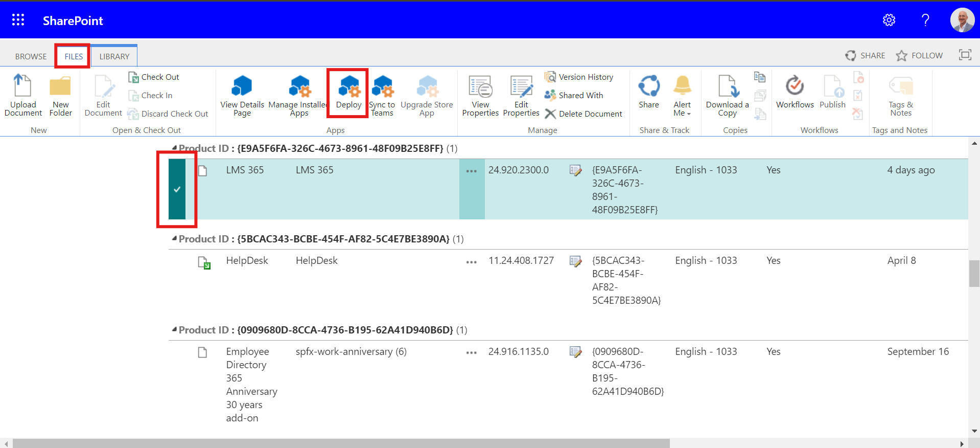Open the Help question mark
The image size is (980, 448).
[925, 20]
